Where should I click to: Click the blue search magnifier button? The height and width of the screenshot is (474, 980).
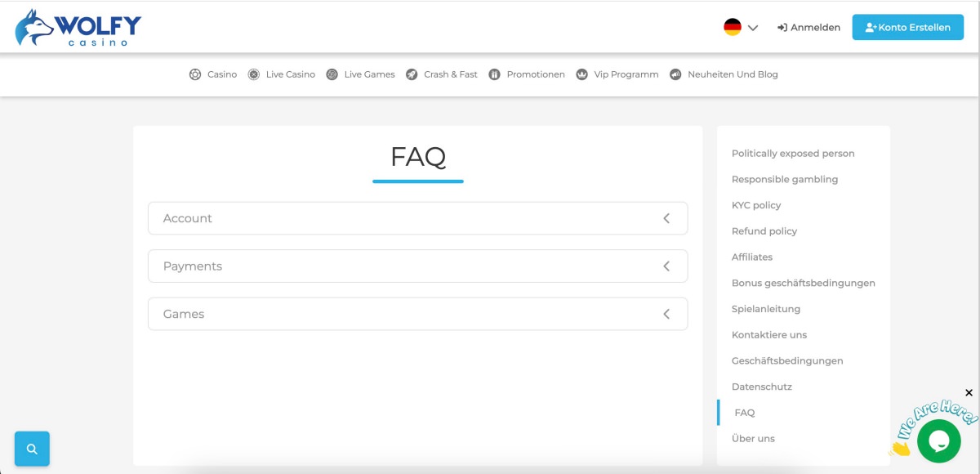coord(32,449)
